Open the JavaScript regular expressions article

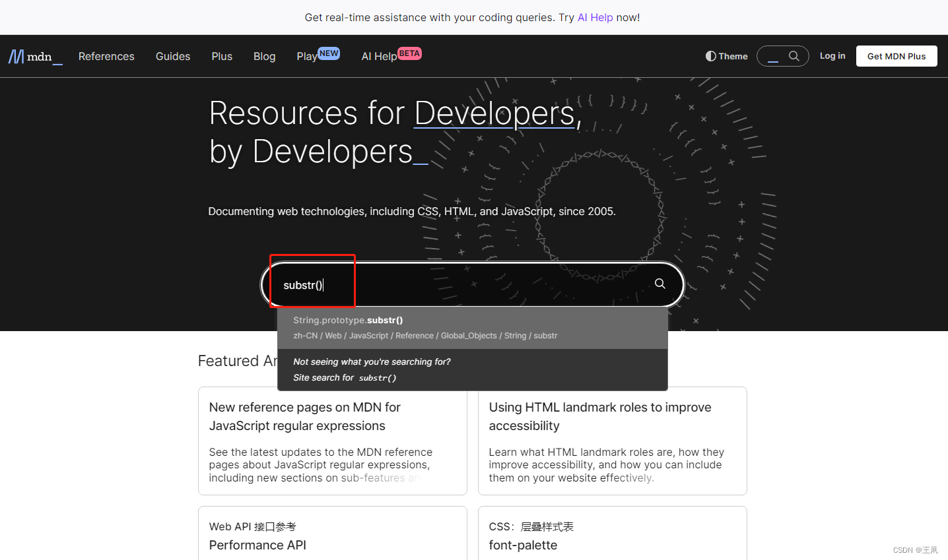305,416
